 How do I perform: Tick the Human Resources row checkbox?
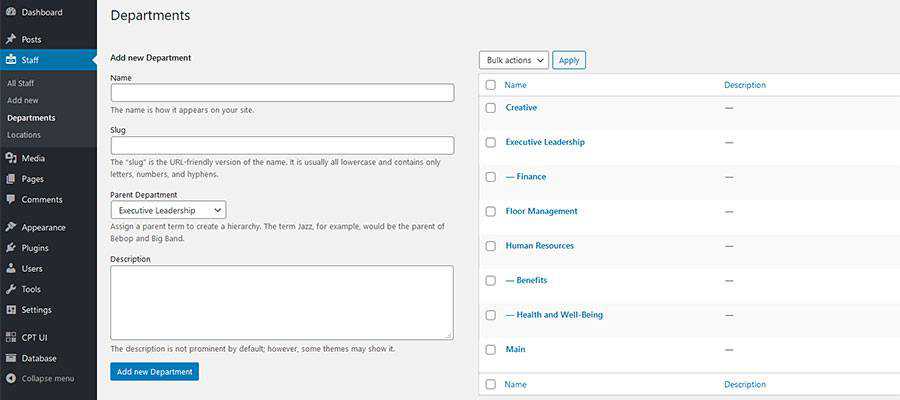[490, 246]
